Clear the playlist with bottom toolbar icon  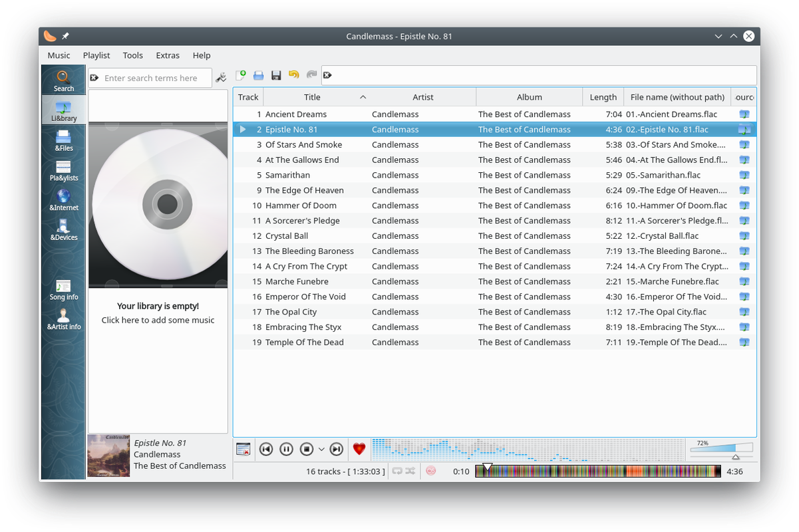pyautogui.click(x=243, y=450)
